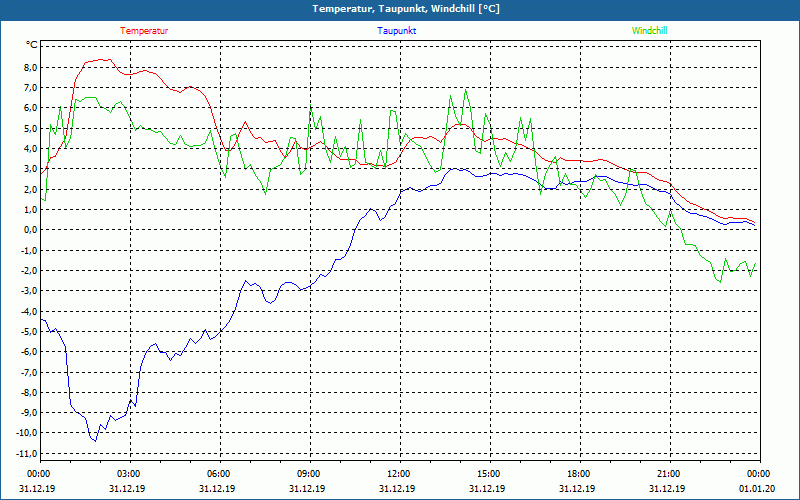Click the '7,0' y-axis value
Image resolution: width=800 pixels, height=500 pixels.
31,88
